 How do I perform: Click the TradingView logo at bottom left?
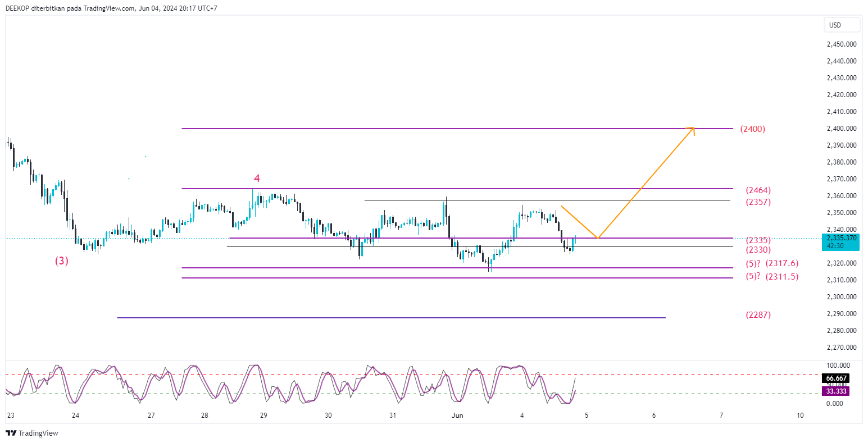[32, 433]
